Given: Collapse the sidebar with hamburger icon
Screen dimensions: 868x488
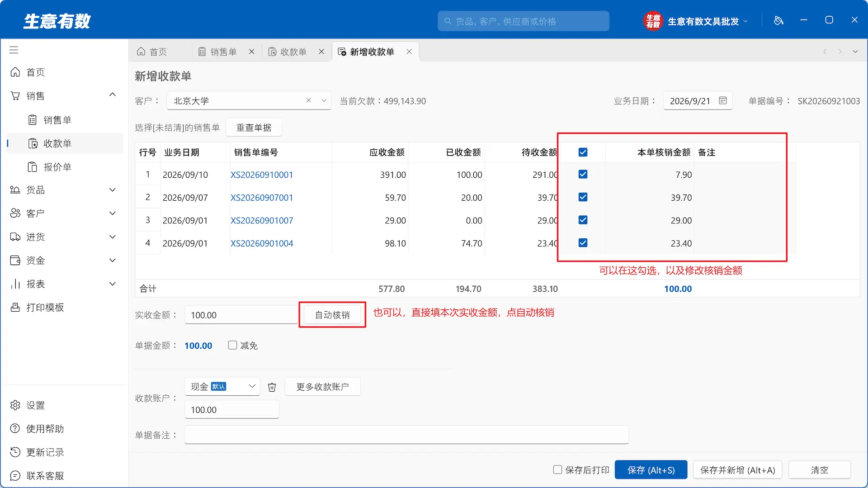Looking at the screenshot, I should tap(14, 50).
